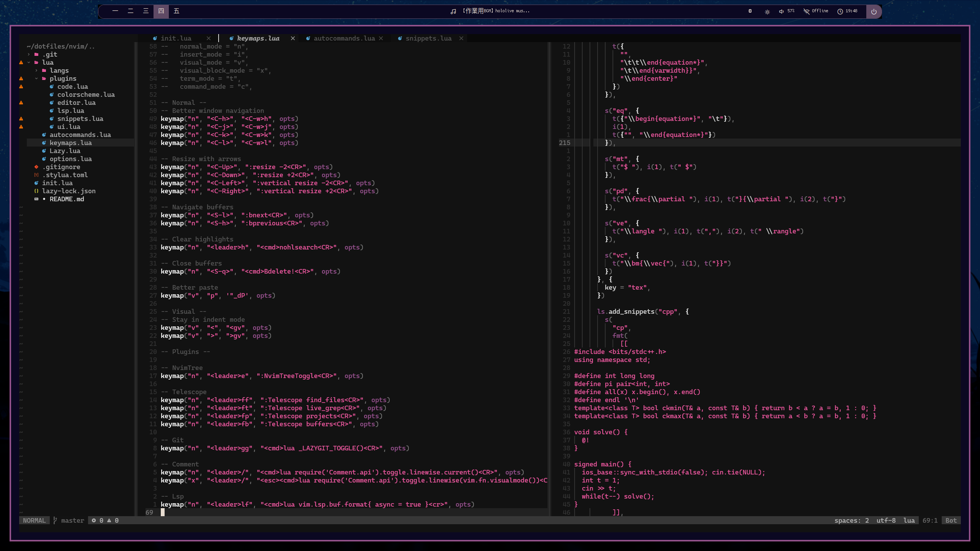Switch to workspace 二
The width and height of the screenshot is (980, 551).
(x=131, y=11)
